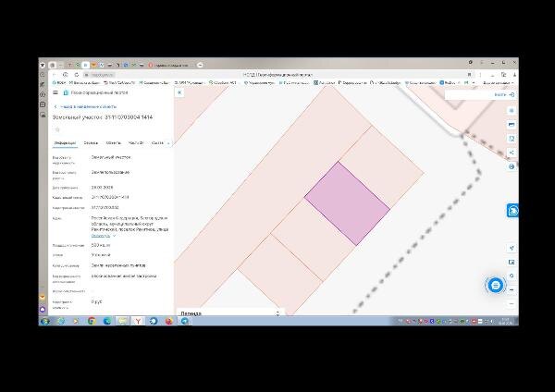Screen dimensions: 555x392
Task: Open the layers tool on map sidebar
Action: click(x=512, y=110)
